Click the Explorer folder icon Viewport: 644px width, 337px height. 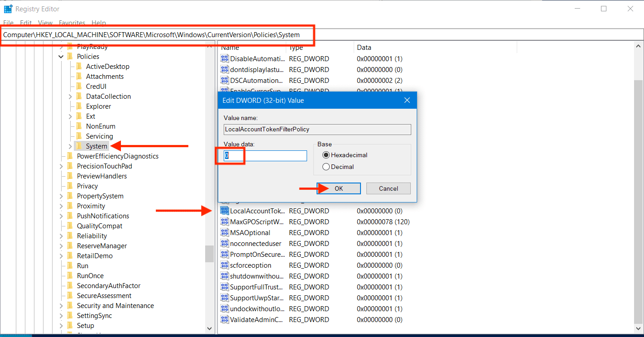(79, 106)
